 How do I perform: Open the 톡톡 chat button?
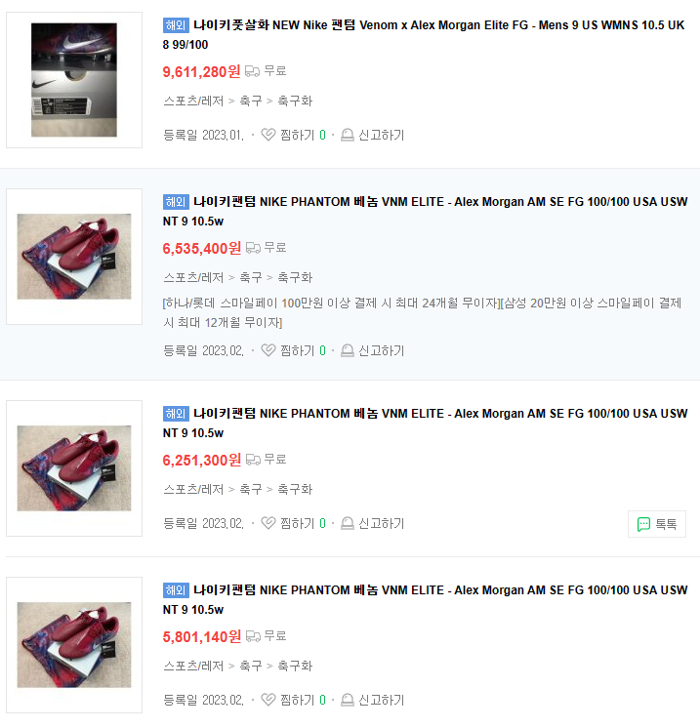pyautogui.click(x=657, y=524)
